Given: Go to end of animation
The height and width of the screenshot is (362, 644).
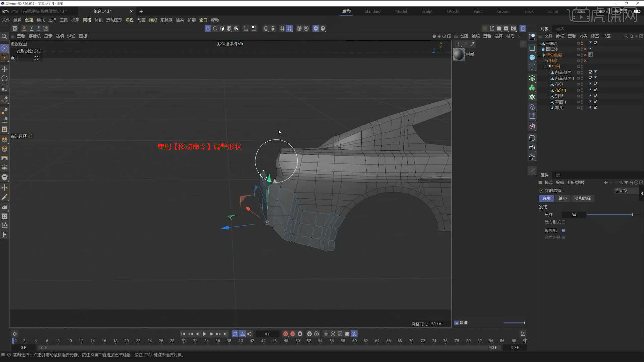Looking at the screenshot, I should click(226, 334).
